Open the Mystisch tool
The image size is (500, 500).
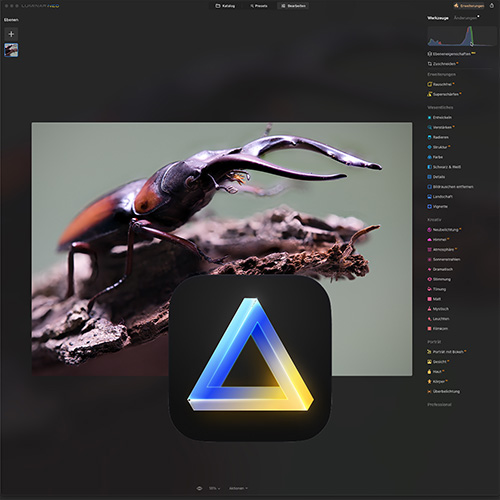click(438, 309)
